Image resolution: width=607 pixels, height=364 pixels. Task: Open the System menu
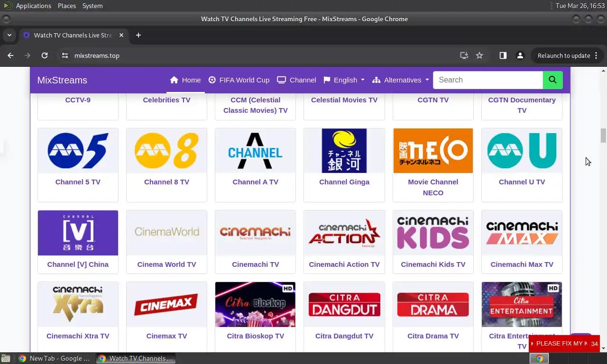click(92, 6)
